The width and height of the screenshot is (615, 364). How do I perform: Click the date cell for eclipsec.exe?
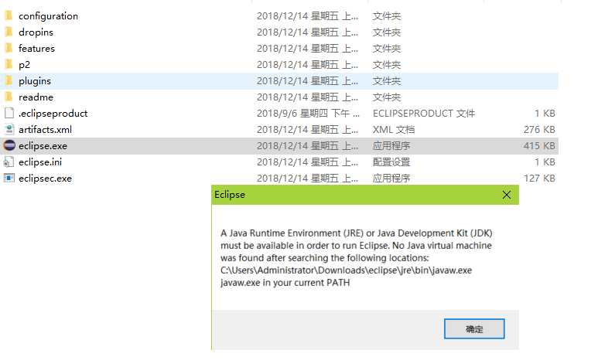(x=307, y=179)
